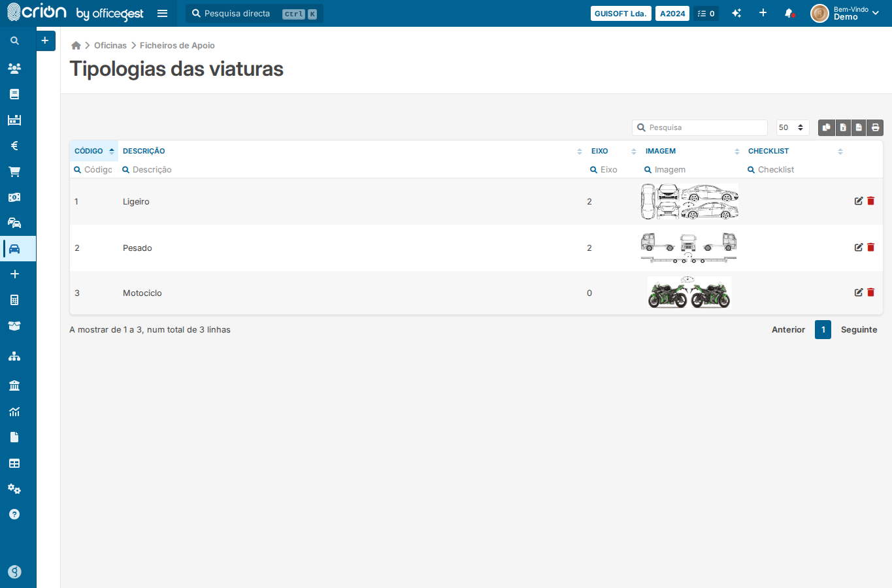Click the GUISOFT Lda. company button
The width and height of the screenshot is (892, 588).
621,13
